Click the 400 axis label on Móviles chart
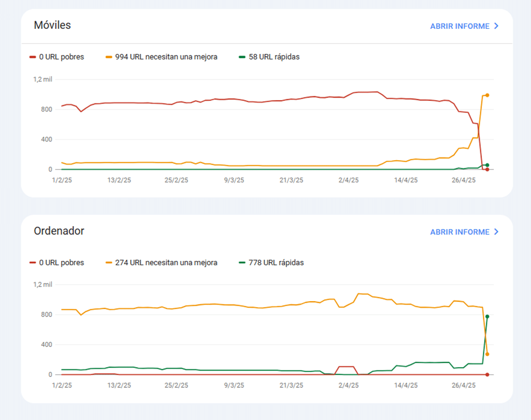Viewport: 531px width, 420px height. pyautogui.click(x=47, y=139)
